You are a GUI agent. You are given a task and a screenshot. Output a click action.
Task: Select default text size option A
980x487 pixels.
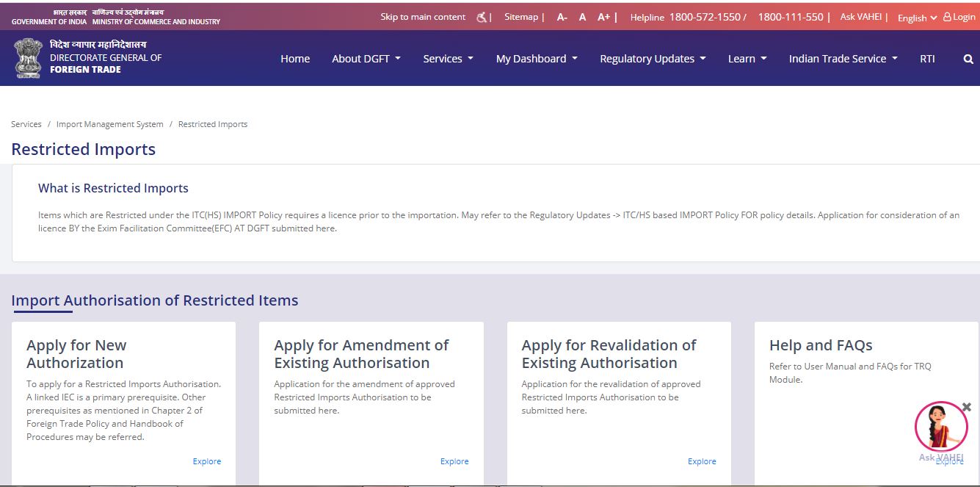pos(582,16)
